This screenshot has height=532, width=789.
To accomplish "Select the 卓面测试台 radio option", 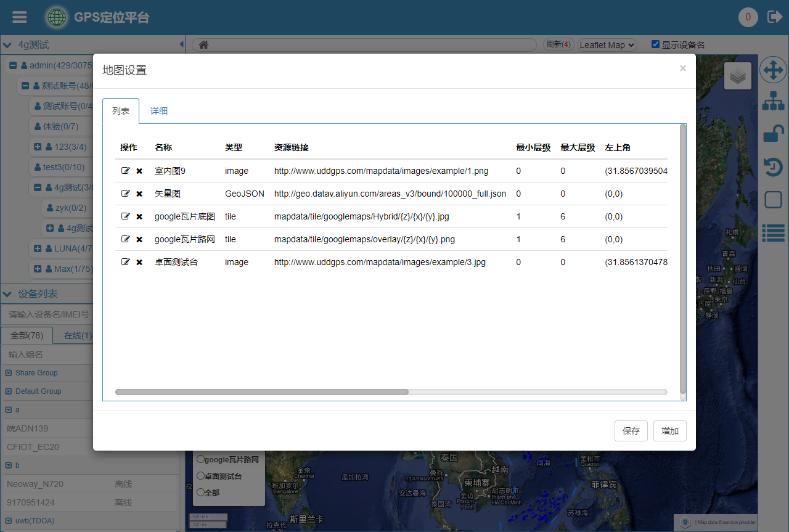I will [x=200, y=476].
